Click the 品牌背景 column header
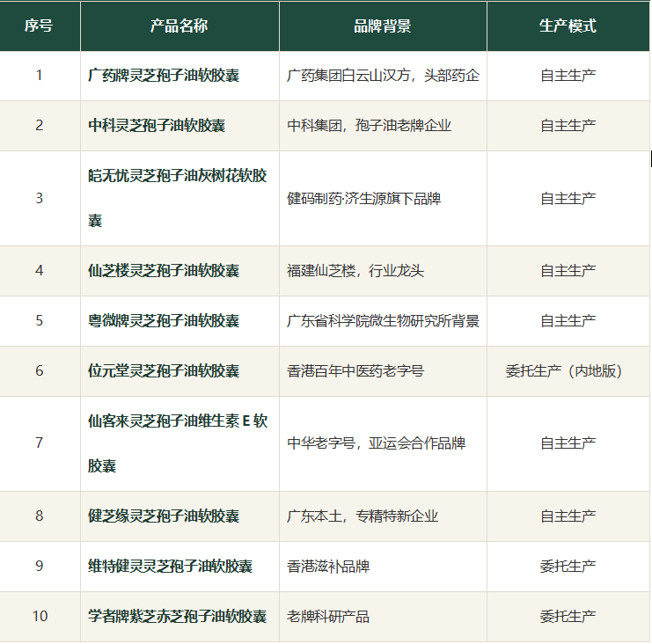Screen dimensions: 652x644 click(383, 26)
